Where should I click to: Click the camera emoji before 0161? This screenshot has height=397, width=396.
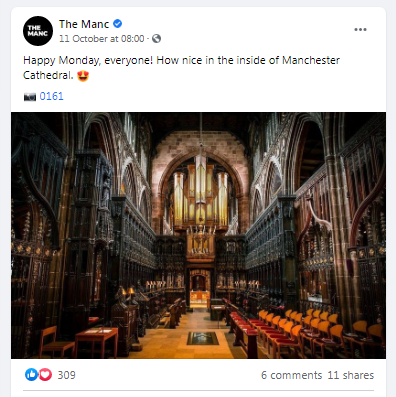click(30, 97)
